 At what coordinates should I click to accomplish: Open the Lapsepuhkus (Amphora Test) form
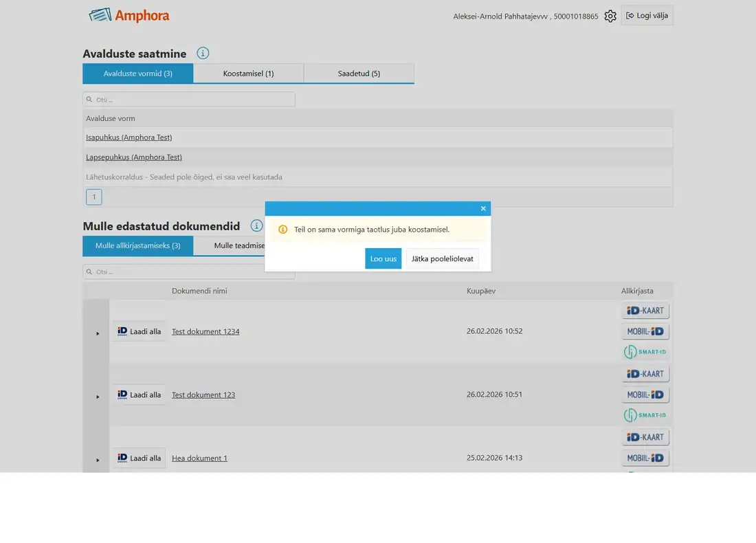point(134,157)
